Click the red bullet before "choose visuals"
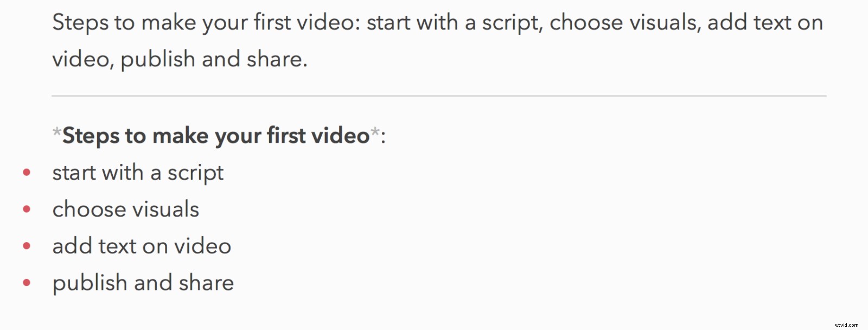Image resolution: width=868 pixels, height=330 pixels. pos(27,210)
